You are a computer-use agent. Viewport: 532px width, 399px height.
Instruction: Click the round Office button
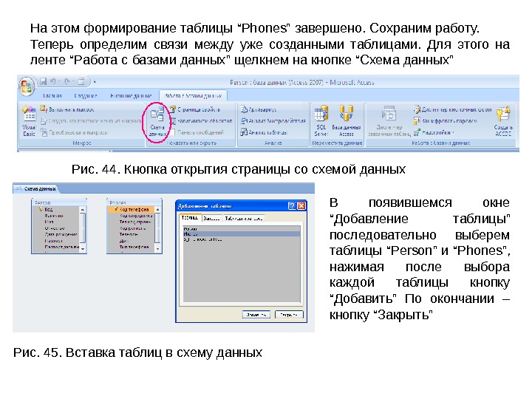(x=27, y=86)
